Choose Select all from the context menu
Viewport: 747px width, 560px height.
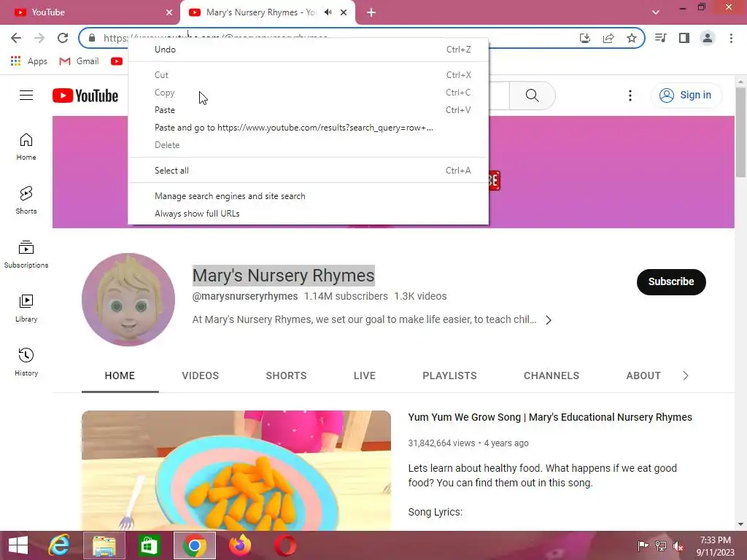(309, 171)
